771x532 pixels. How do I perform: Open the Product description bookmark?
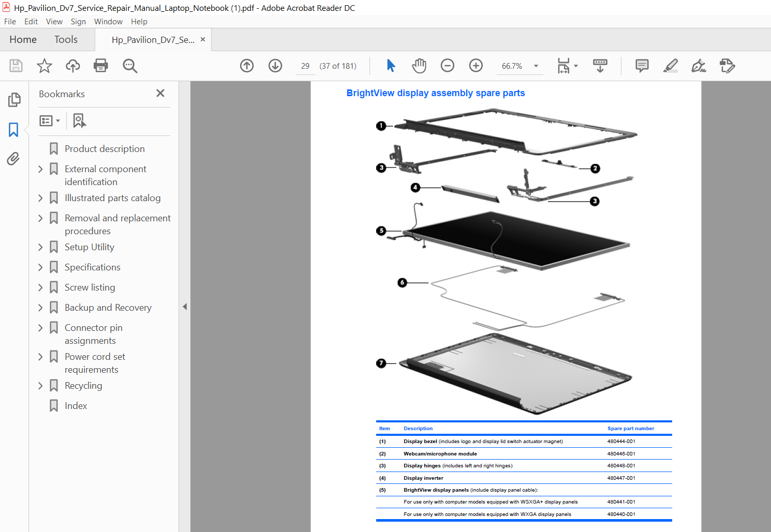click(105, 149)
